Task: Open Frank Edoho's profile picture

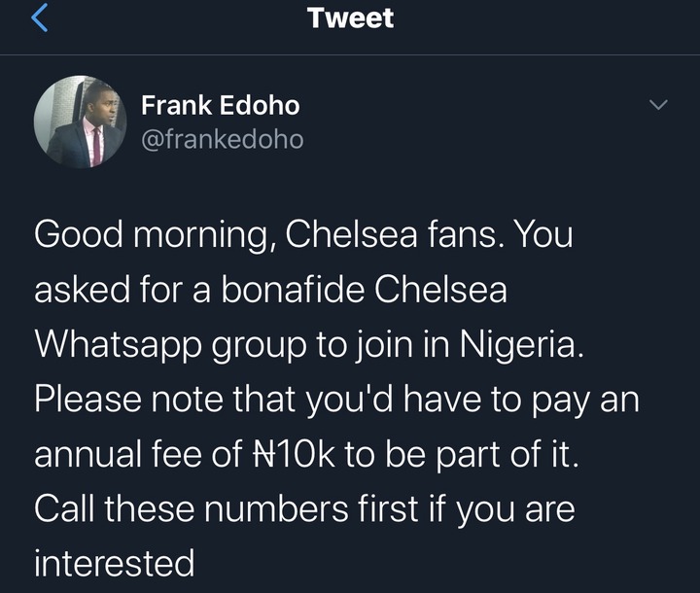Action: tap(80, 122)
